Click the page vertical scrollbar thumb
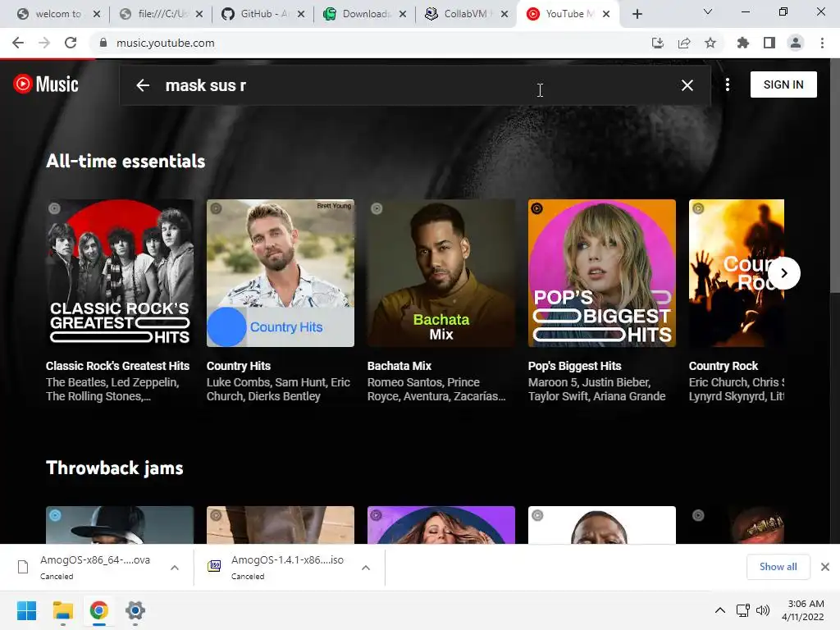The width and height of the screenshot is (840, 630). coord(834,177)
